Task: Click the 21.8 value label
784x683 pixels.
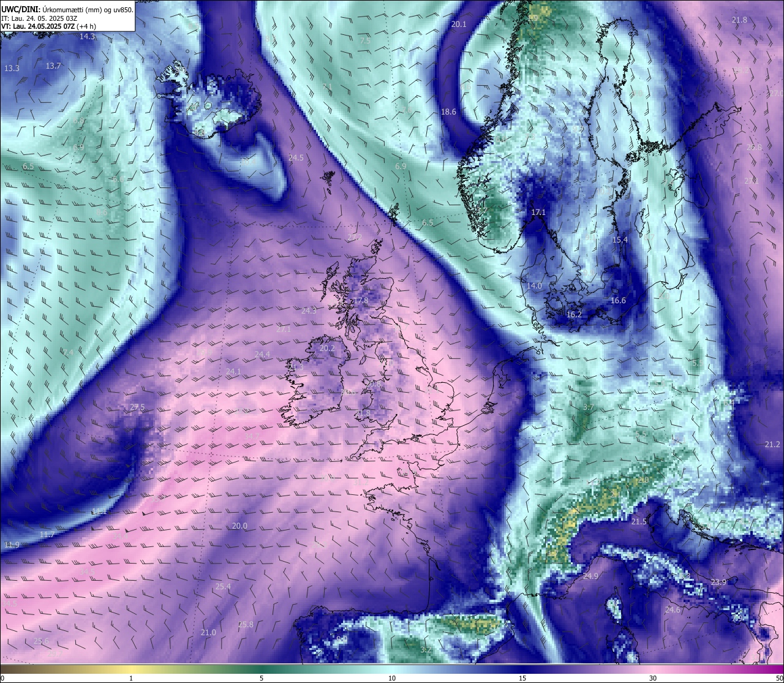Action: [739, 20]
